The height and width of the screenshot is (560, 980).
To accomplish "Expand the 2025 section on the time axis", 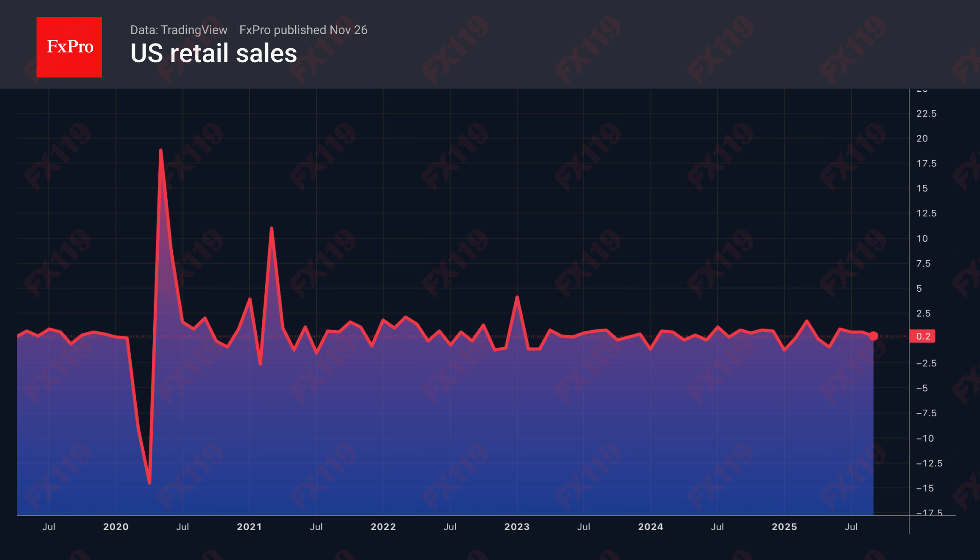I will (785, 527).
